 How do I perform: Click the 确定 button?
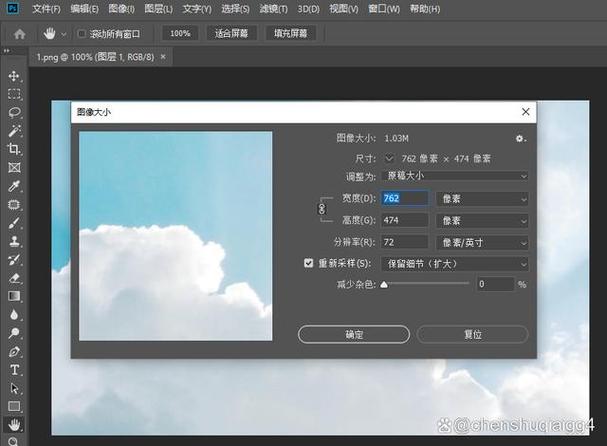pos(354,334)
